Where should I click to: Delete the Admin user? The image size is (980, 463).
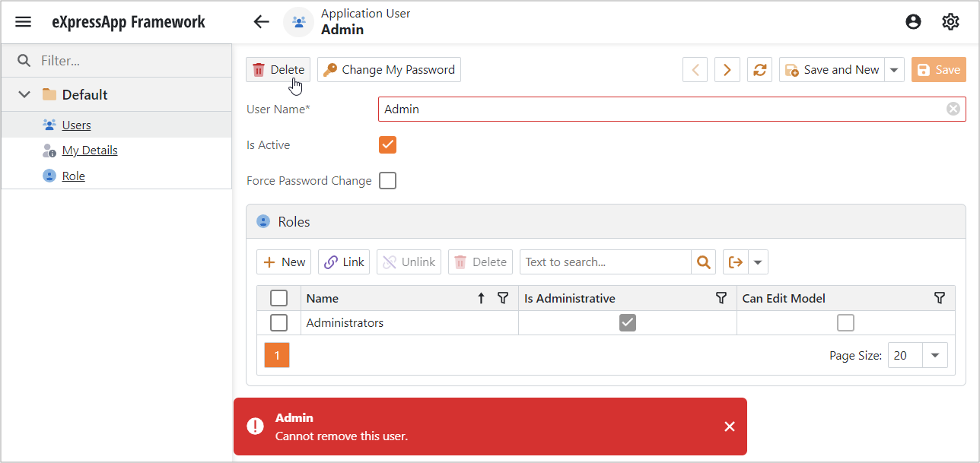tap(278, 69)
